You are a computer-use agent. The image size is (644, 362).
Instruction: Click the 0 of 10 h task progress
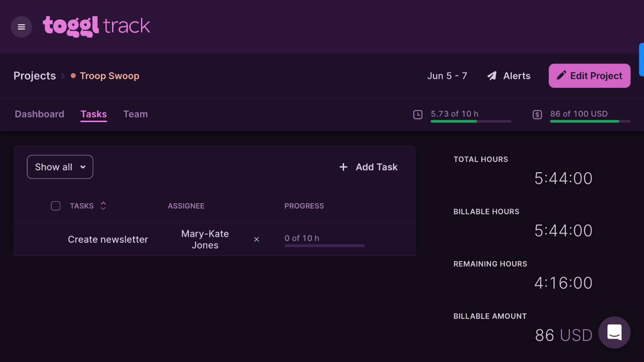tap(324, 240)
